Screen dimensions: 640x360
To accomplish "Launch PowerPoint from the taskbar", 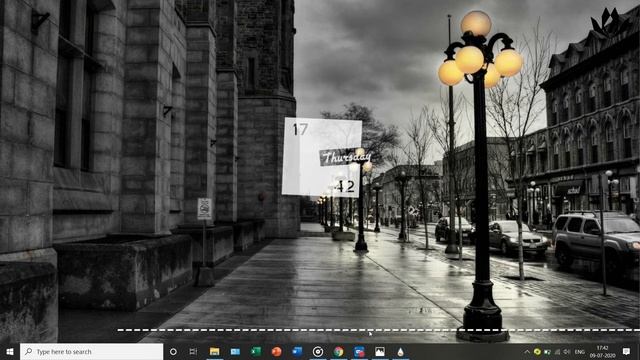I will [276, 351].
